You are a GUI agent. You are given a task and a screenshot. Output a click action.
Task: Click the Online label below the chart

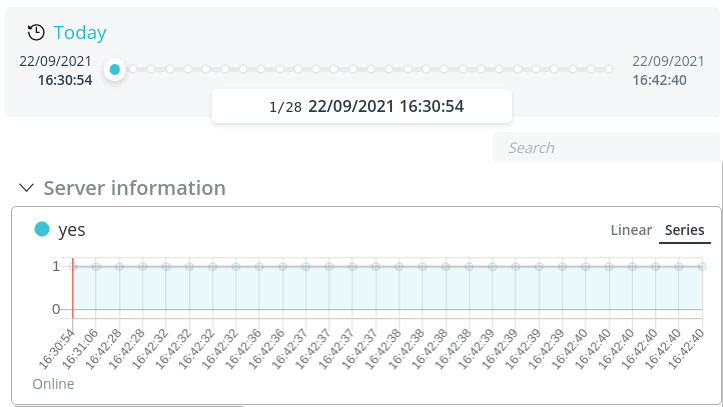(x=53, y=384)
